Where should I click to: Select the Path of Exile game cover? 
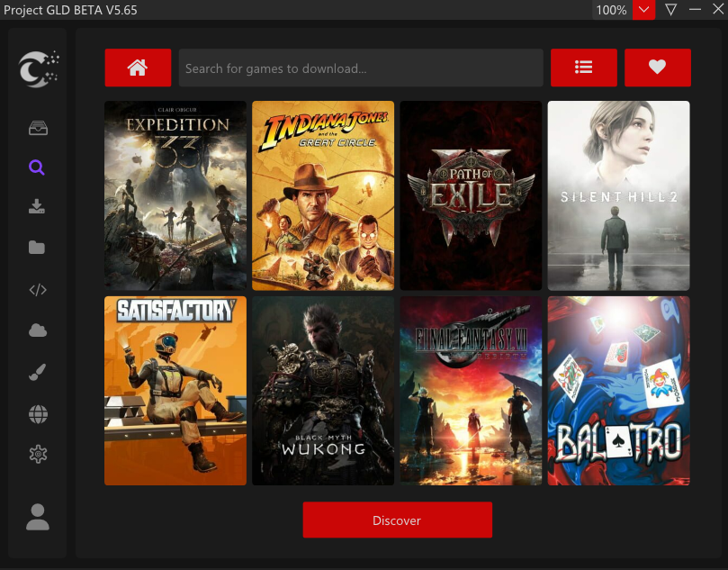coord(471,195)
